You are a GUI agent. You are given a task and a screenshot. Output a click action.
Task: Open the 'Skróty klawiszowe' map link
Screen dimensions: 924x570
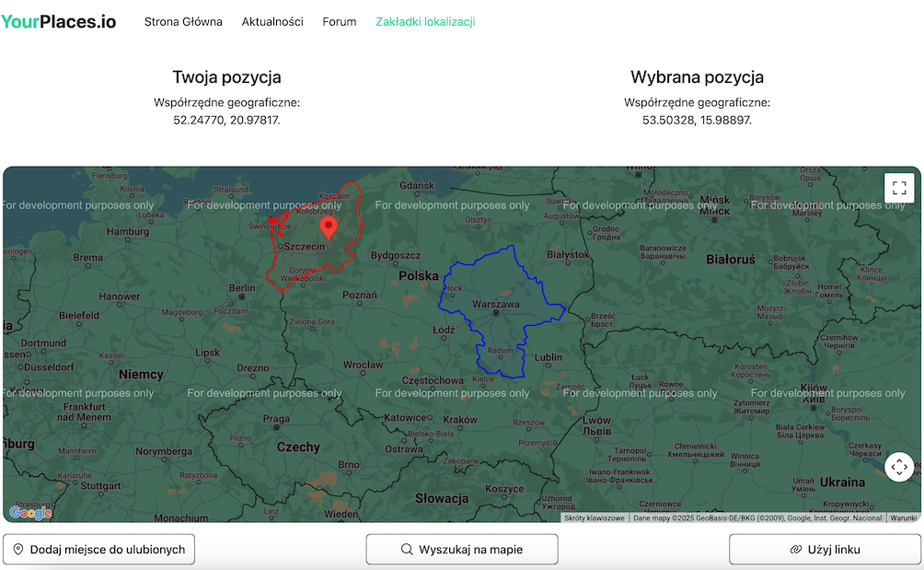click(x=595, y=518)
